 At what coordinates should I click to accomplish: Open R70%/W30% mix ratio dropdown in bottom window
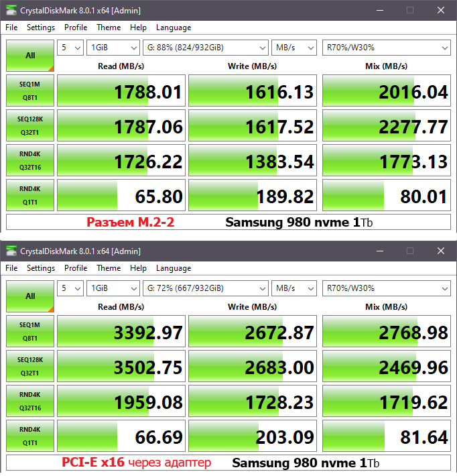pyautogui.click(x=387, y=288)
